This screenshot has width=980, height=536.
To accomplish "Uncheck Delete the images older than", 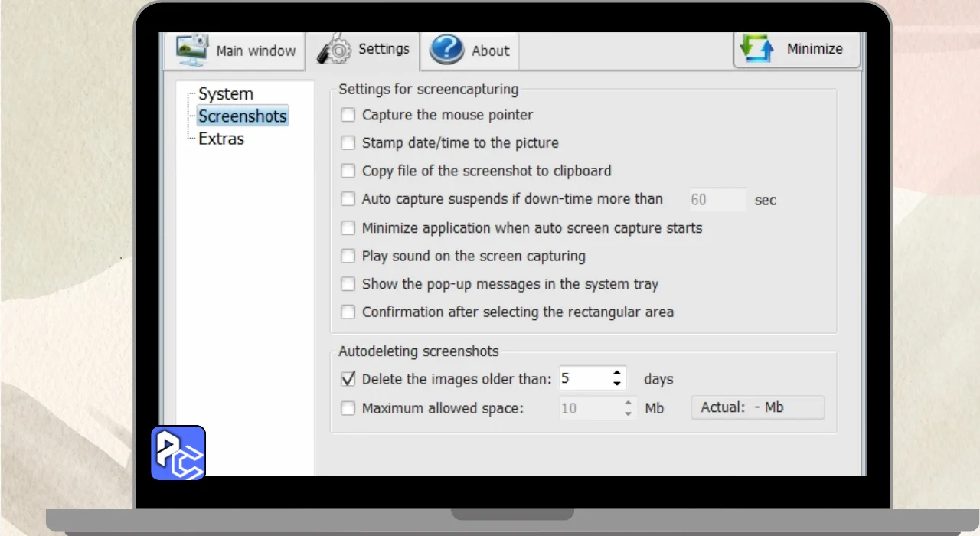I will 348,379.
